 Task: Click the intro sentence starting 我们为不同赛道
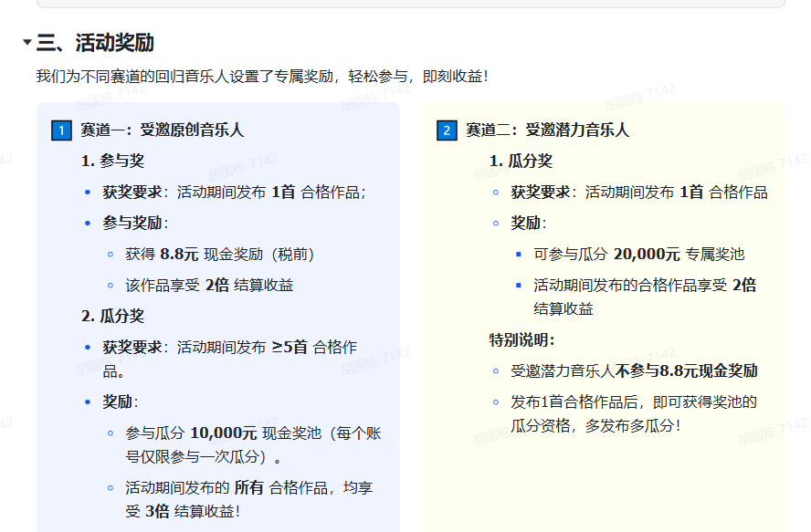point(262,76)
